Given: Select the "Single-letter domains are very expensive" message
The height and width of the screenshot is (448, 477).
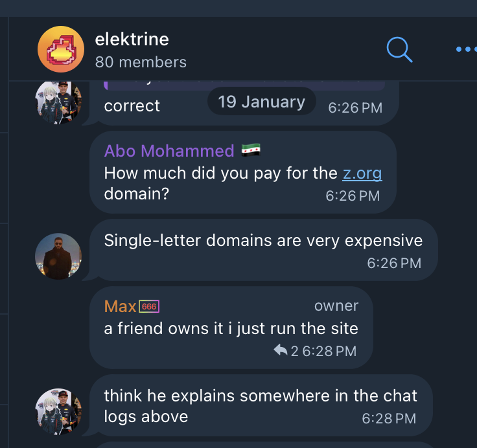Looking at the screenshot, I should 263,241.
